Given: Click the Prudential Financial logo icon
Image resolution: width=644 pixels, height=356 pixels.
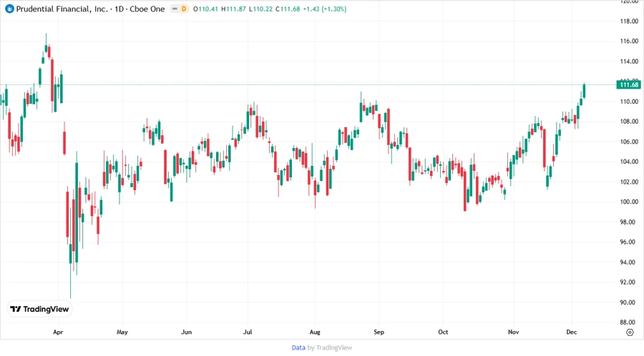Looking at the screenshot, I should (x=9, y=9).
